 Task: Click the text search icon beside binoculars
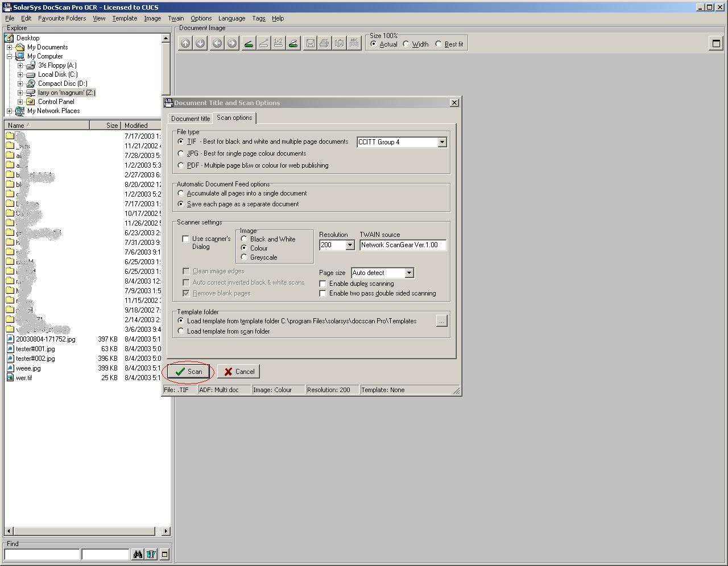coord(151,554)
